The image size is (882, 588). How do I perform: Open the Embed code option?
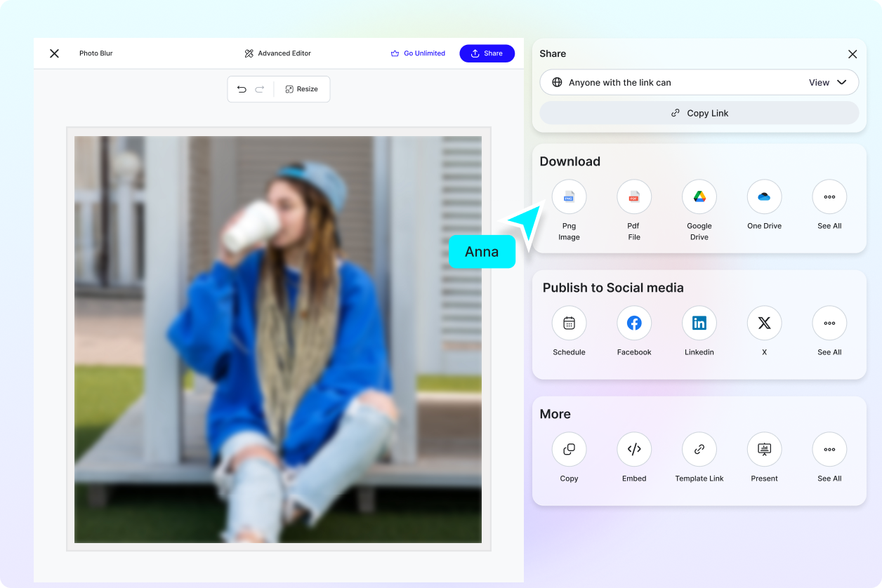[x=633, y=449]
